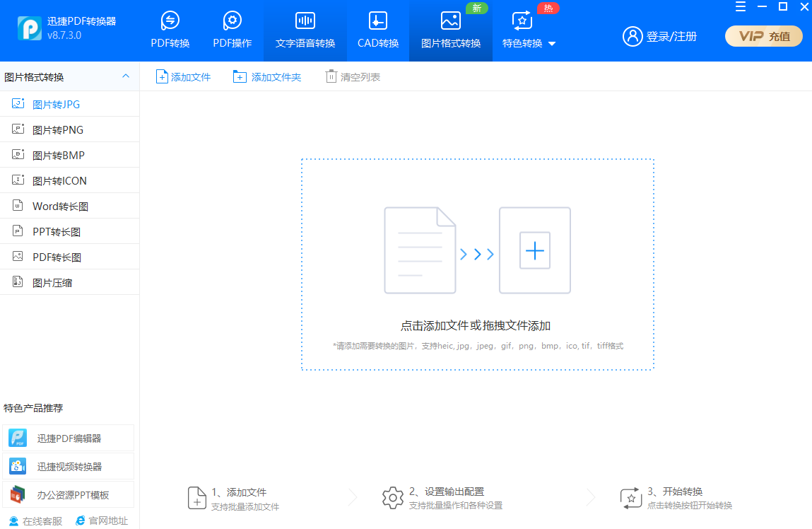
Task: Select PPT转长图 in sidebar
Action: 69,231
